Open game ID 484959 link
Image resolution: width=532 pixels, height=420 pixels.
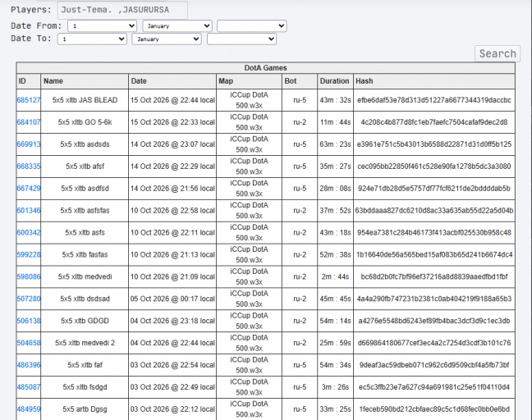click(x=29, y=409)
